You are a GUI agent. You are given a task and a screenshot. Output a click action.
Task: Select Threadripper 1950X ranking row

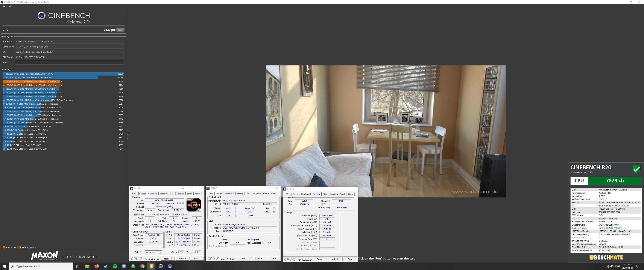point(63,100)
